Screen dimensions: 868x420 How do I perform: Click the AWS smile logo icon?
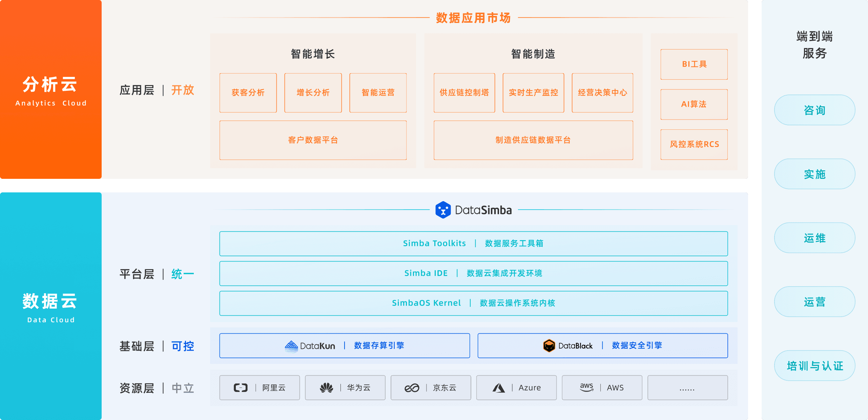(586, 387)
